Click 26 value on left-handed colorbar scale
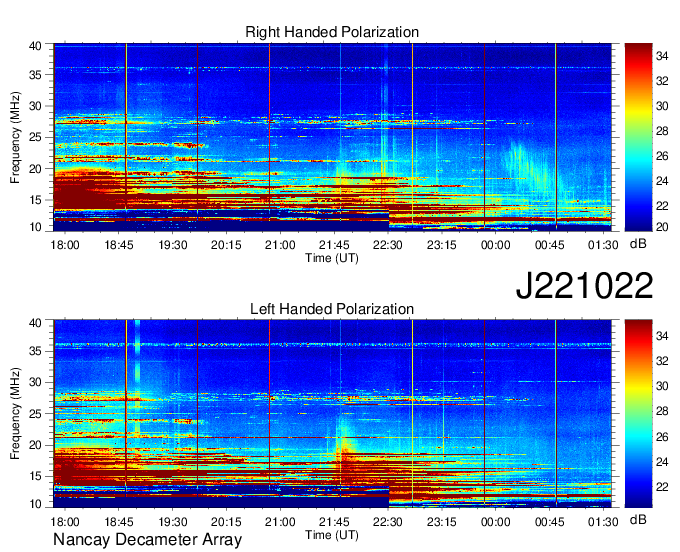 tap(662, 437)
